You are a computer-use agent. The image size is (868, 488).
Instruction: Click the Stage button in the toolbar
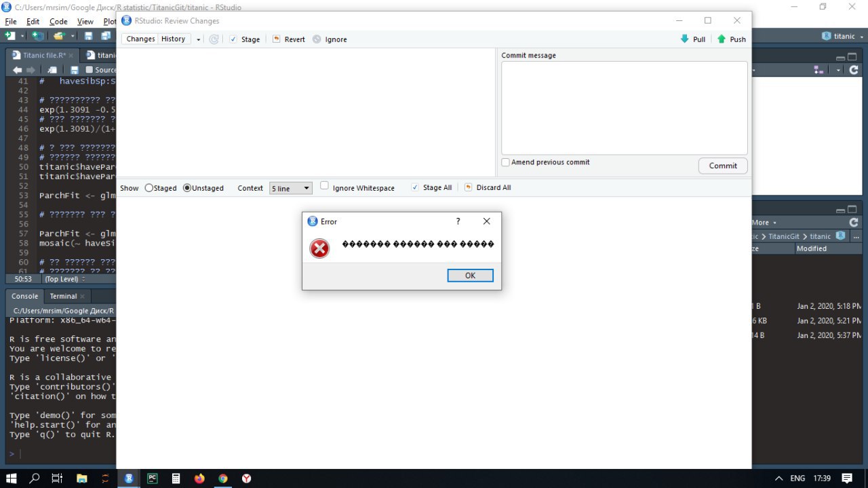pyautogui.click(x=244, y=39)
